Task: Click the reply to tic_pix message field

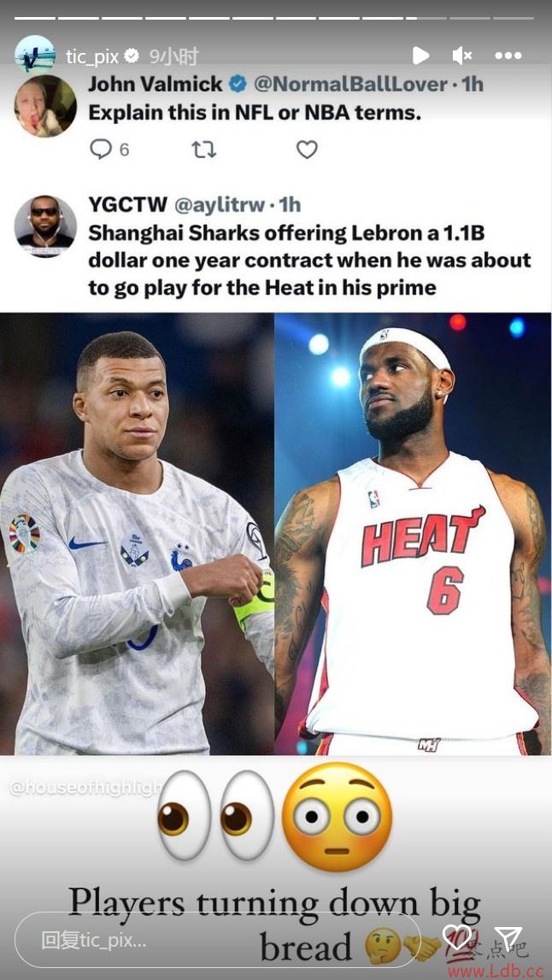Action: point(217,940)
